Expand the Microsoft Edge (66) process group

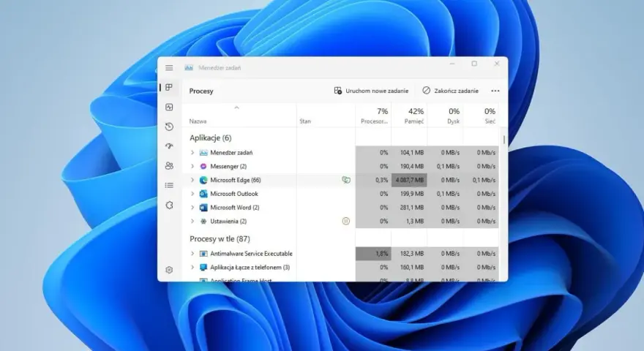192,180
